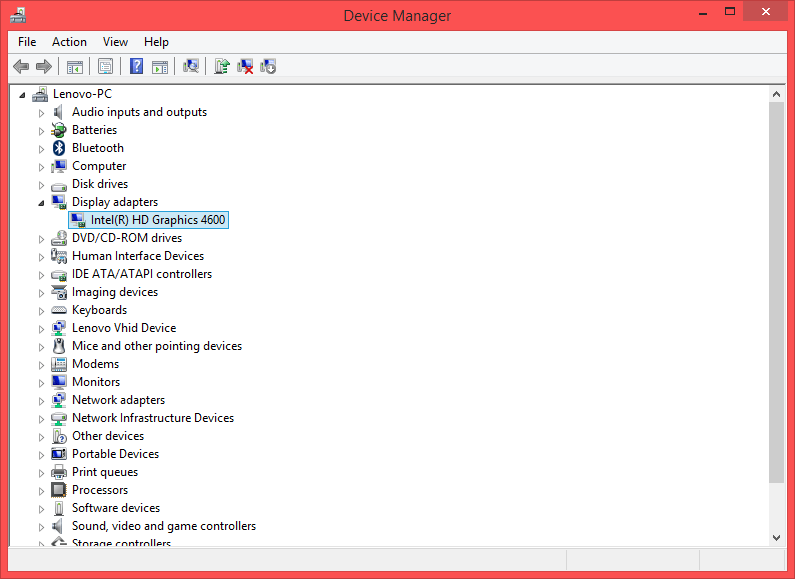
Task: Click the Other devices question-mark icon
Action: tap(59, 436)
